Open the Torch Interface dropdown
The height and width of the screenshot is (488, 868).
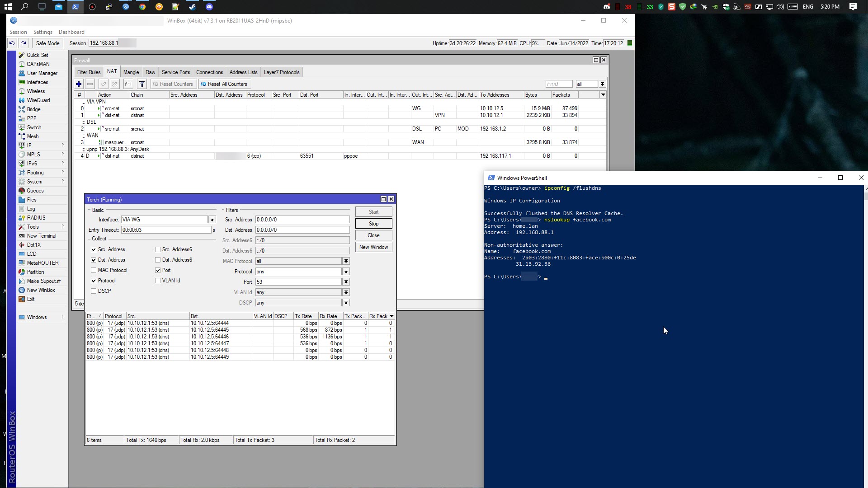[212, 220]
